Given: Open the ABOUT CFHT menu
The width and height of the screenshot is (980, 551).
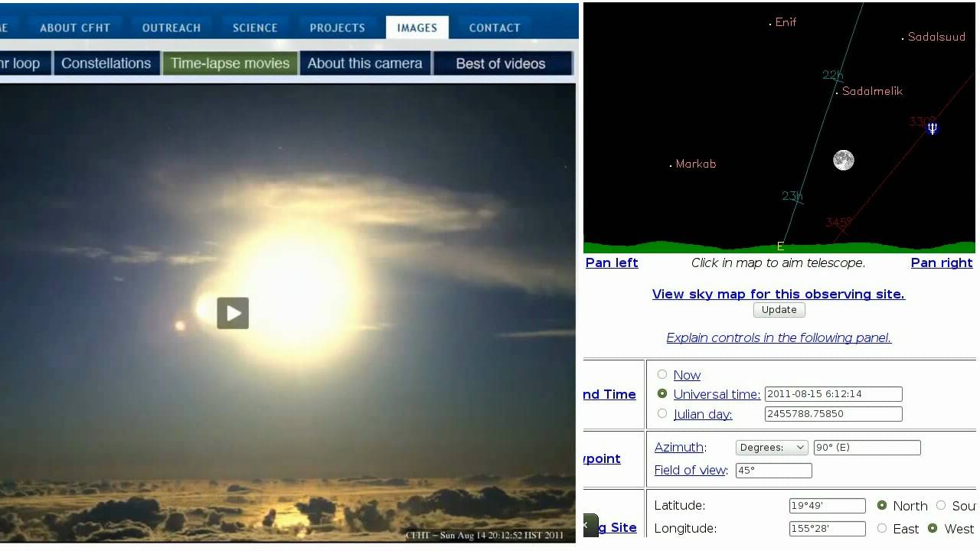Looking at the screenshot, I should (75, 28).
